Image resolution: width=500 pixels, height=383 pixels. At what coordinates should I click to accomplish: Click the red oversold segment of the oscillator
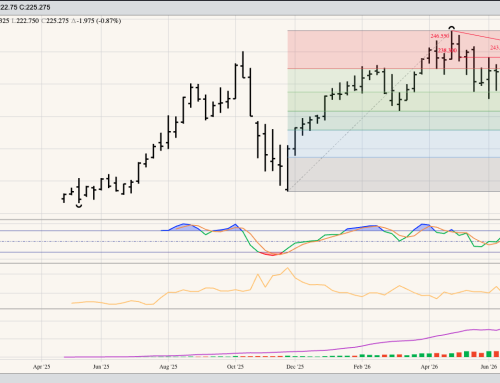point(273,254)
